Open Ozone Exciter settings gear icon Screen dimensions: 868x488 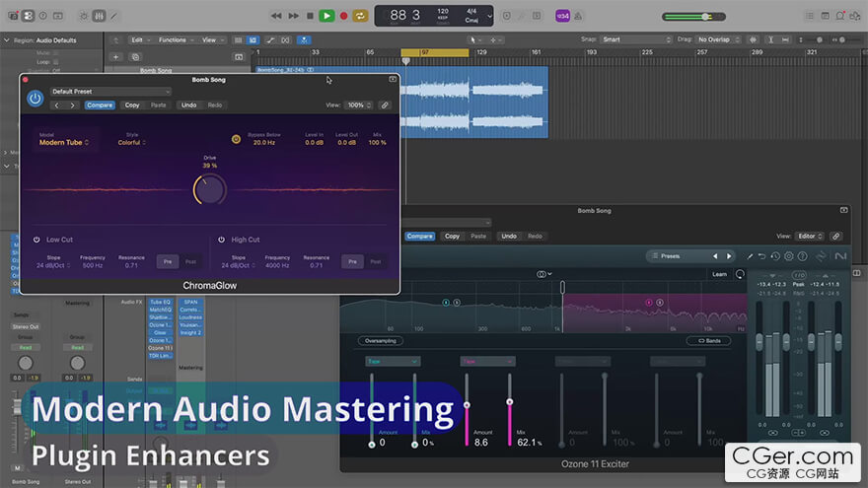[789, 256]
